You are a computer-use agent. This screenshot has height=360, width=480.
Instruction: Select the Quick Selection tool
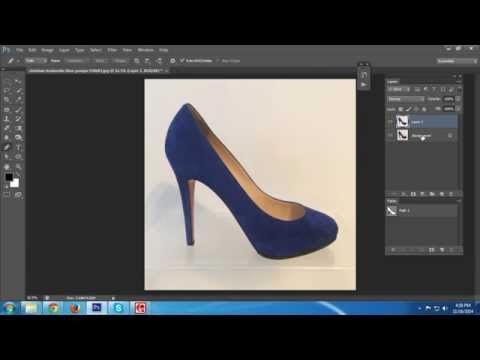click(18, 91)
